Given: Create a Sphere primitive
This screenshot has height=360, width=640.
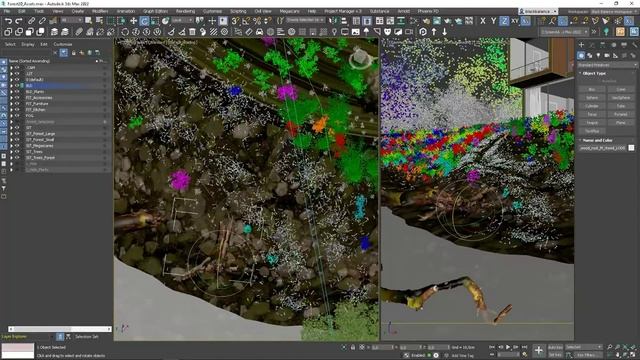Looking at the screenshot, I should tap(592, 98).
